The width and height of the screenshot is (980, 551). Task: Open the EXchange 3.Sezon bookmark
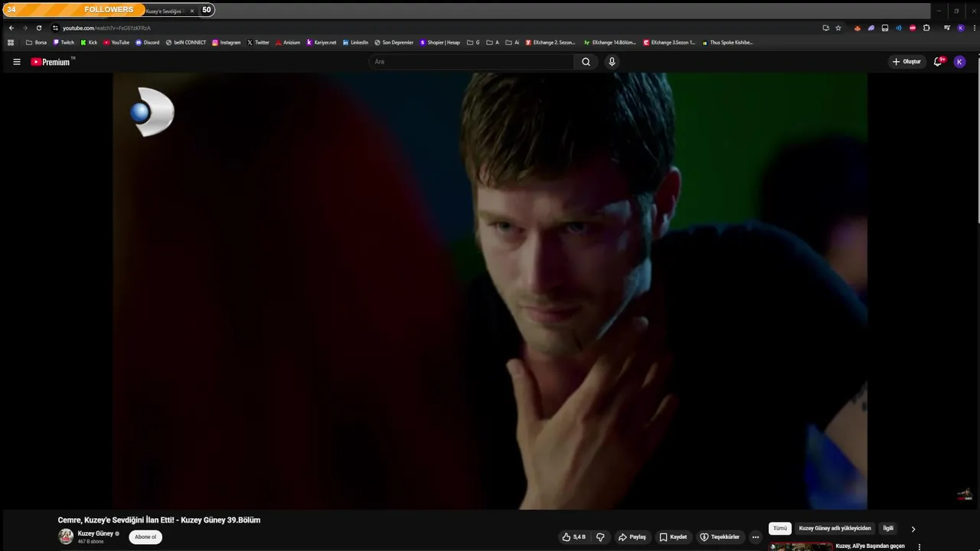click(669, 43)
